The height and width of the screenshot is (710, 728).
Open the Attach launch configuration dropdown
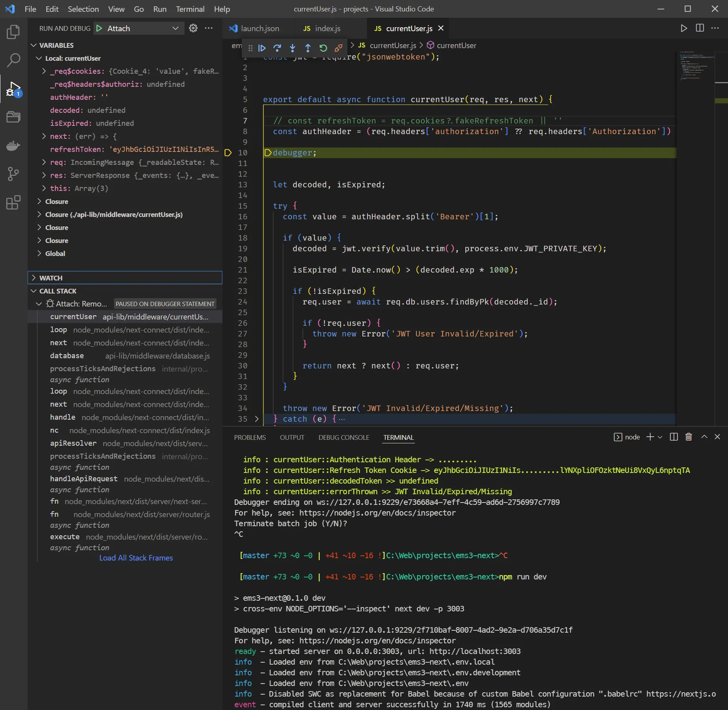click(x=175, y=28)
